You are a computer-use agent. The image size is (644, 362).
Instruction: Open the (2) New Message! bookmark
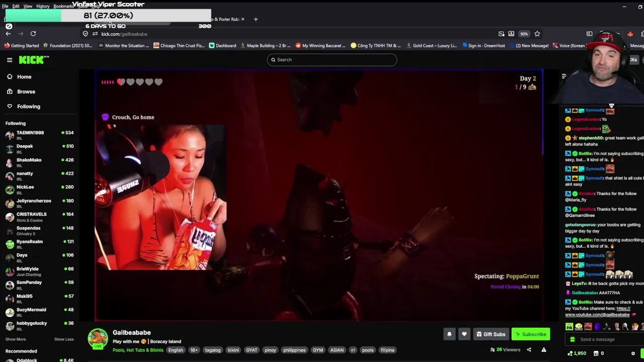[528, 45]
